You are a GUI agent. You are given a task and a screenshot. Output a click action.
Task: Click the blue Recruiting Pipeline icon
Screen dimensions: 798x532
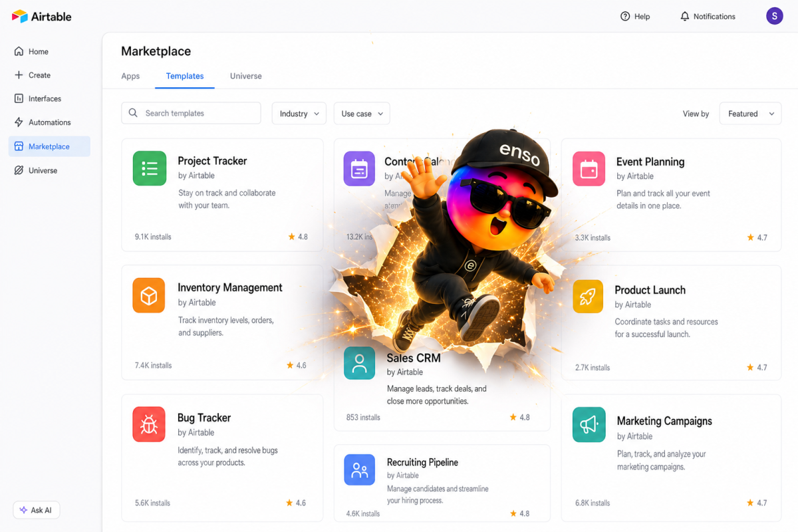pyautogui.click(x=360, y=470)
